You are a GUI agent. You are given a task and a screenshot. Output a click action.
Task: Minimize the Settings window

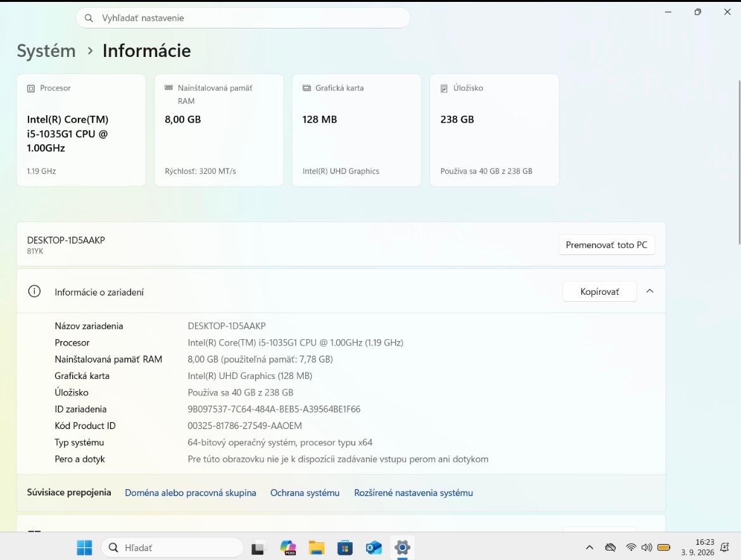pyautogui.click(x=668, y=12)
